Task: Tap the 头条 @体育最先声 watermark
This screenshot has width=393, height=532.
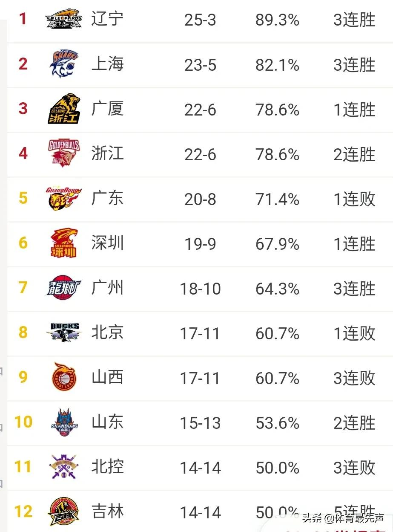Action: [x=343, y=518]
